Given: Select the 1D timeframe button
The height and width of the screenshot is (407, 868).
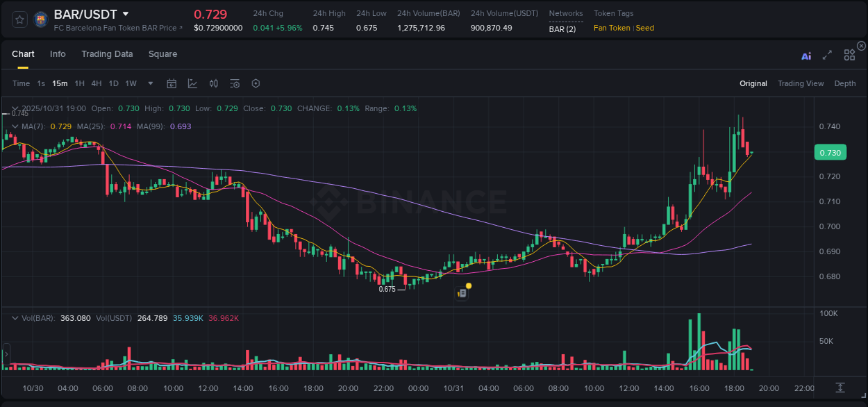Looking at the screenshot, I should pos(113,83).
